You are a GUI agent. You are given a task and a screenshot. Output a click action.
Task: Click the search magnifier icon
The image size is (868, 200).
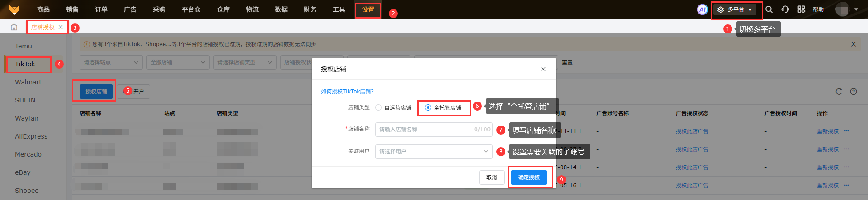point(769,9)
